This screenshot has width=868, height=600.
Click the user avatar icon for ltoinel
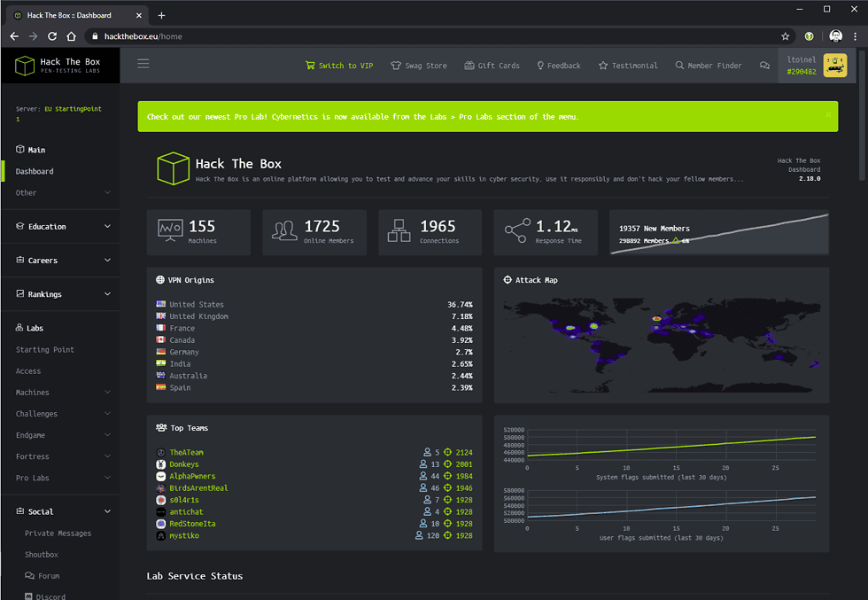pos(834,66)
